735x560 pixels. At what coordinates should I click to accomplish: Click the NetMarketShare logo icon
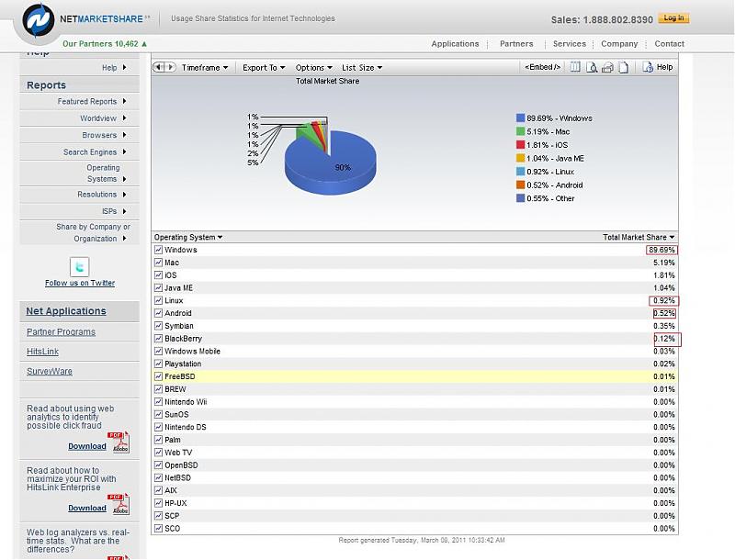38,20
